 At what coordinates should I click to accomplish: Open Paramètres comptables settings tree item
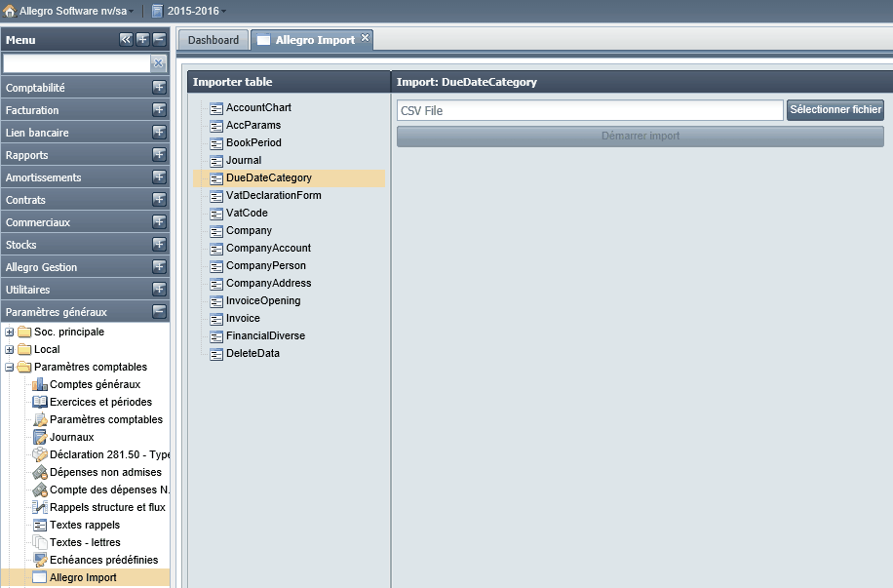pyautogui.click(x=97, y=420)
